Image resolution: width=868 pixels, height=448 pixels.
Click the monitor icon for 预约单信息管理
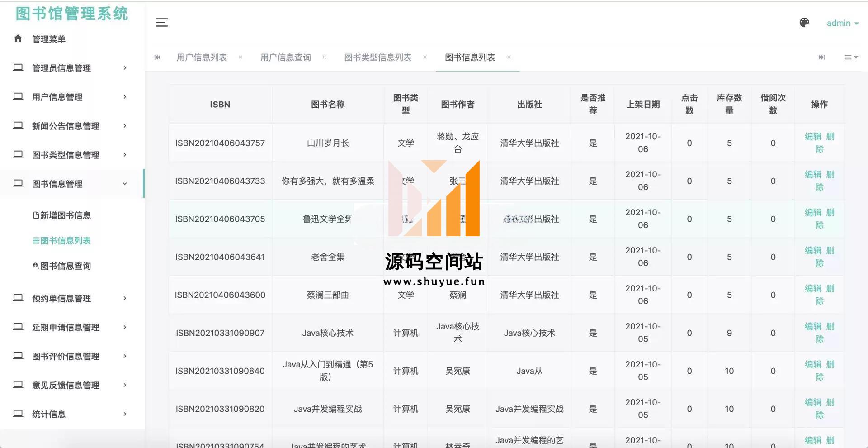18,298
